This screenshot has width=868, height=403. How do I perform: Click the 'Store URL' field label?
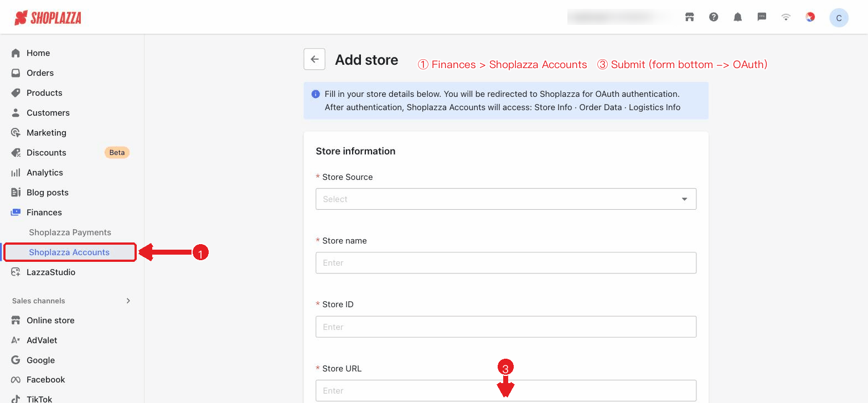342,369
